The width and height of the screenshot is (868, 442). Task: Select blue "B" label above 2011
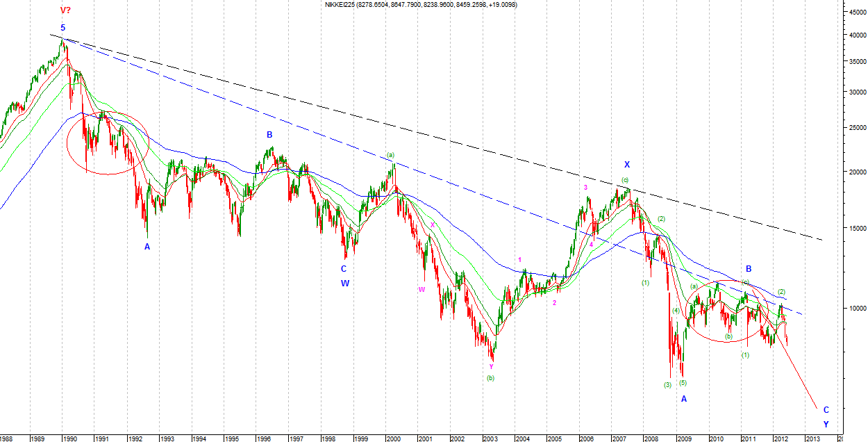(x=749, y=269)
